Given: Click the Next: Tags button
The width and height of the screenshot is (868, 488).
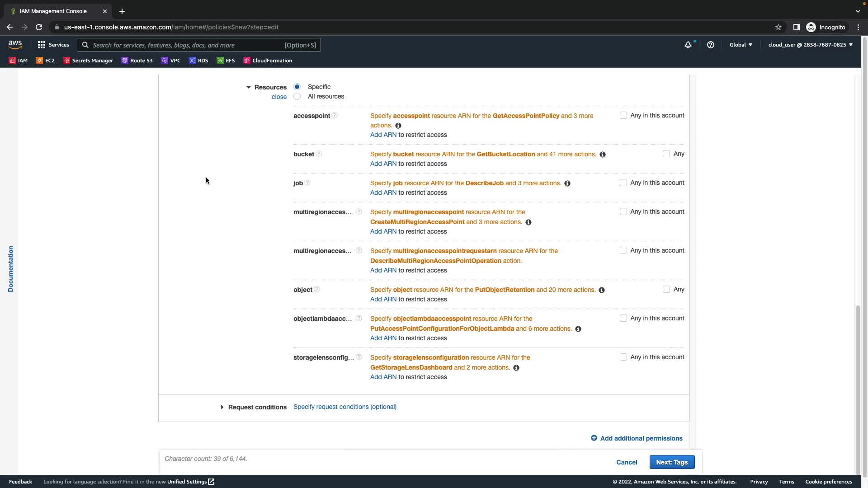Looking at the screenshot, I should tap(672, 462).
